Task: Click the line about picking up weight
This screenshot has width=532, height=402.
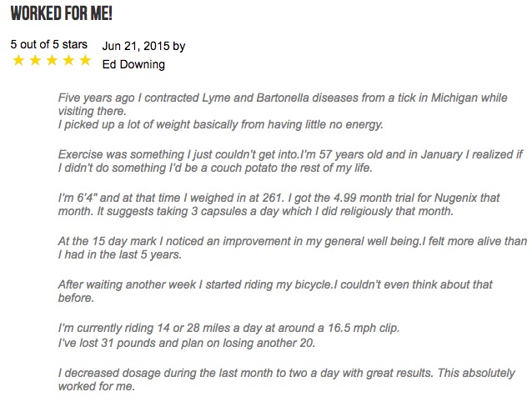Action: click(220, 124)
